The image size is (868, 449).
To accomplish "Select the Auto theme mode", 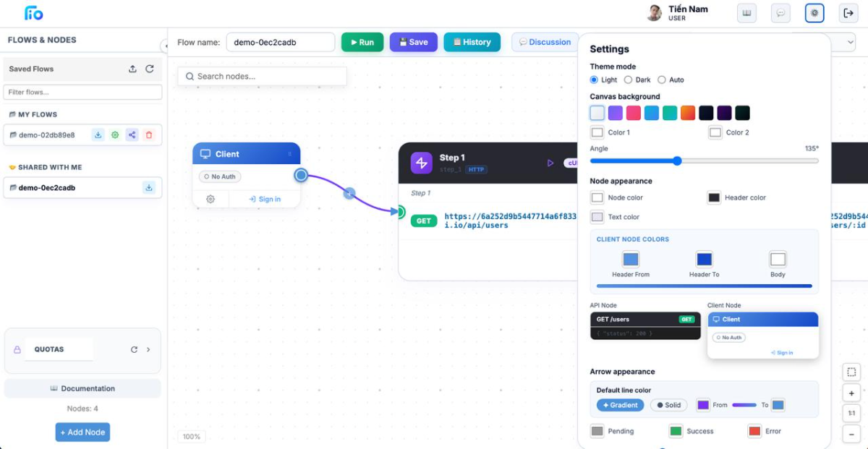I will [662, 80].
